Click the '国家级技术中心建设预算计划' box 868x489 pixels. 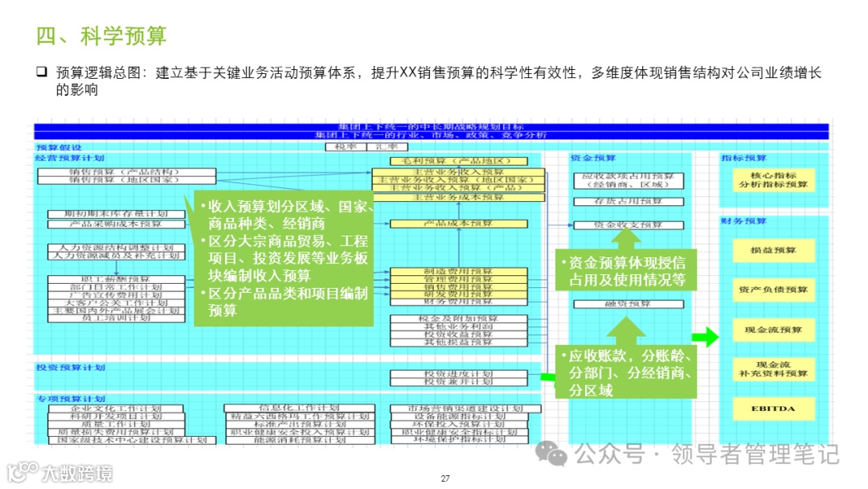click(133, 440)
